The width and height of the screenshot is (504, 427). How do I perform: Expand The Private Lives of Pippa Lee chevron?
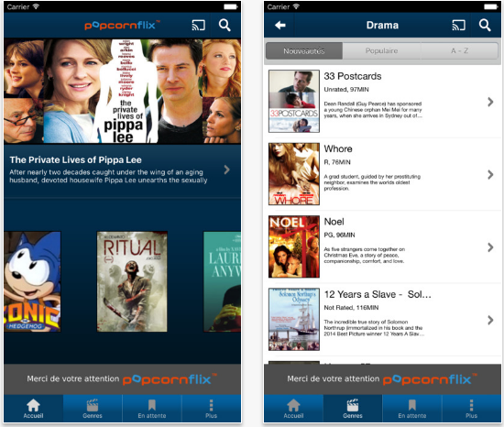pyautogui.click(x=227, y=170)
